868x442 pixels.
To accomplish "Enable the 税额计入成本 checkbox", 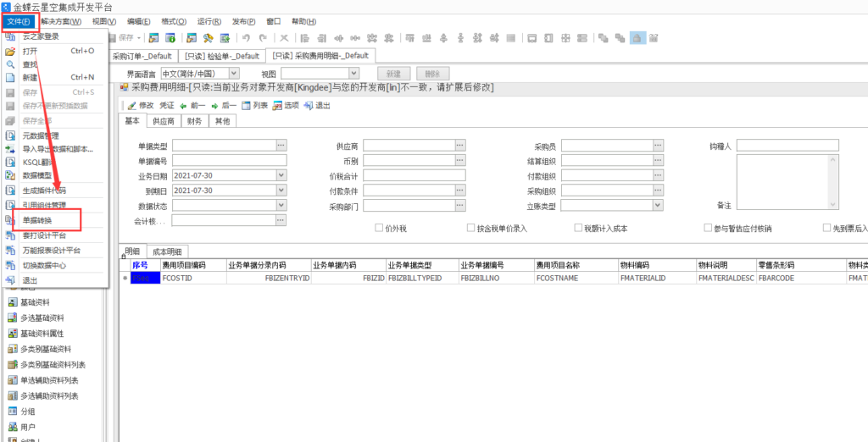I will coord(577,228).
